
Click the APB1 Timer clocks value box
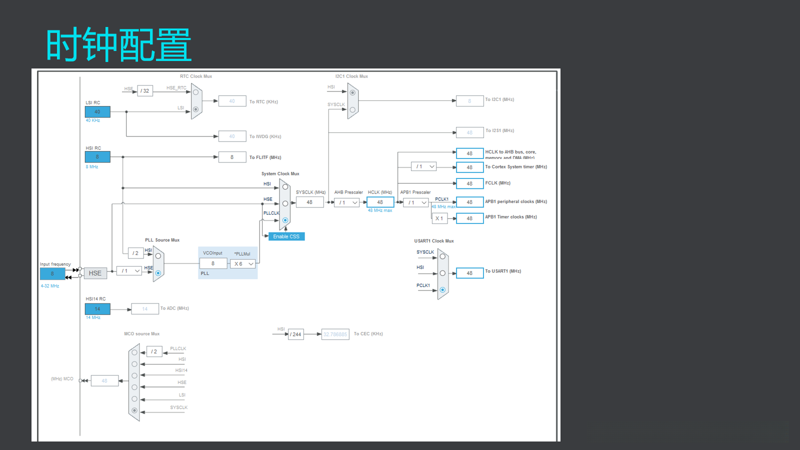[x=470, y=218]
